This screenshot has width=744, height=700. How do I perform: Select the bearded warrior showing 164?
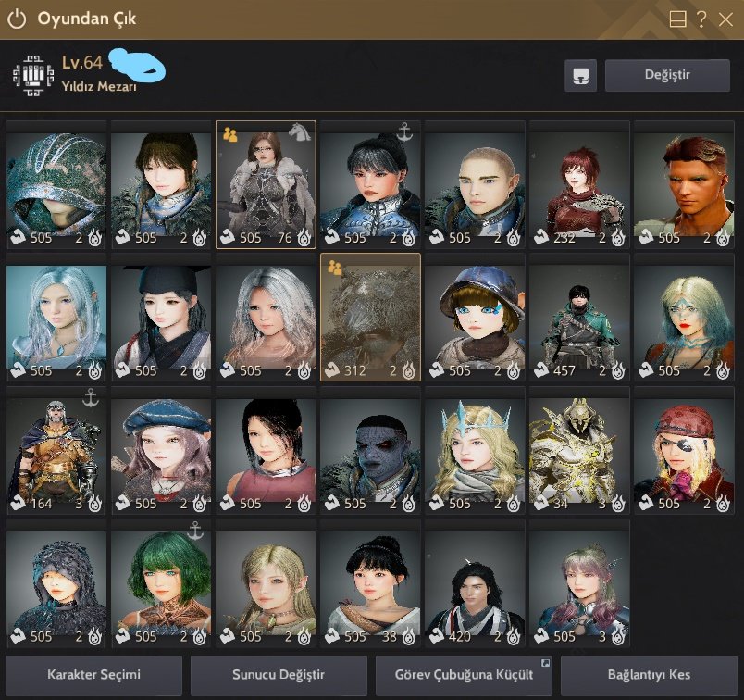tap(56, 450)
